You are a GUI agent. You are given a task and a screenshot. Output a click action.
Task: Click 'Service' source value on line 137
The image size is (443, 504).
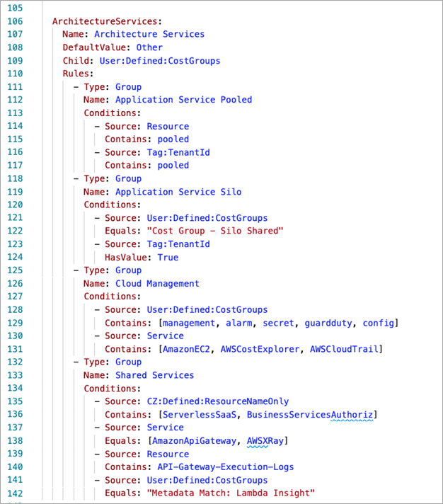pos(165,428)
